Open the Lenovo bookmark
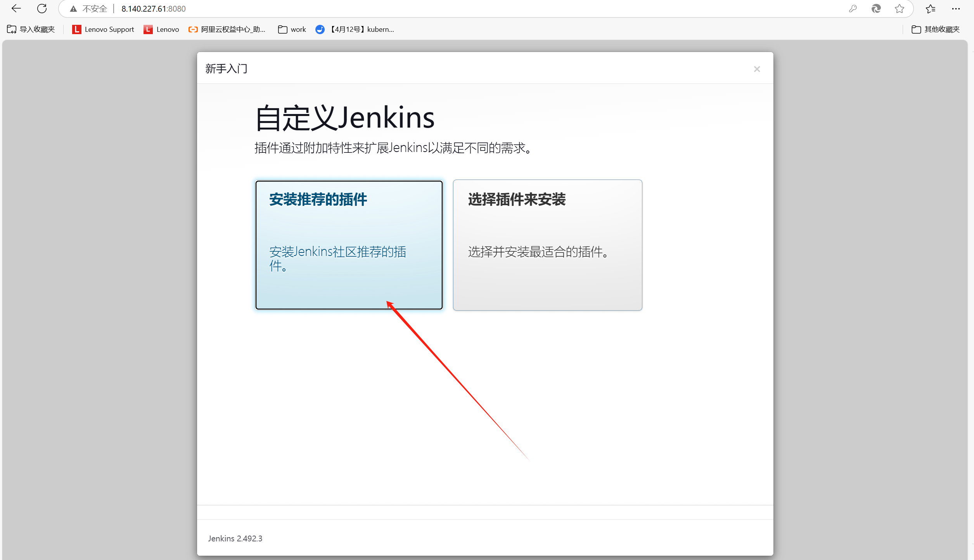The image size is (974, 560). (x=161, y=29)
